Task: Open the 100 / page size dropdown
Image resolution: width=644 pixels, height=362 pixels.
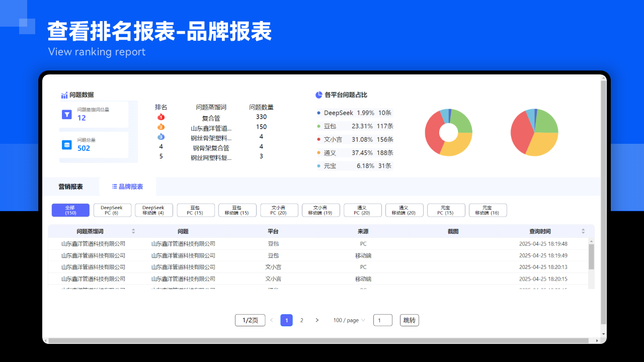Action: pos(349,320)
